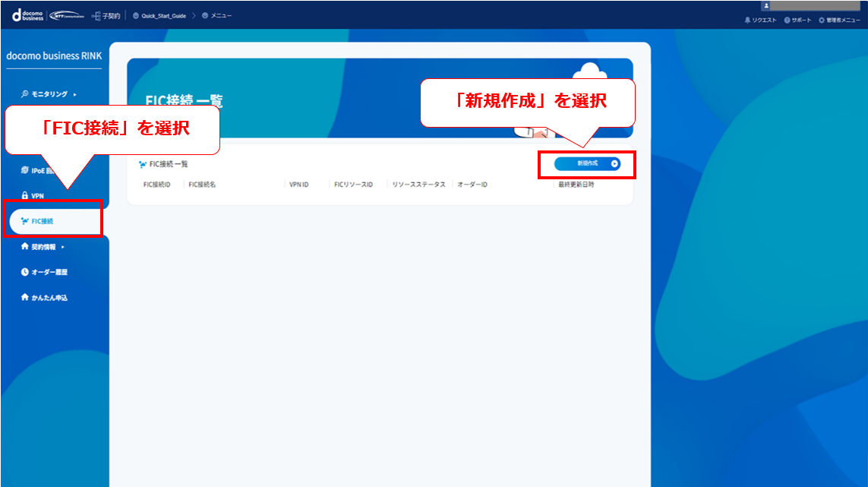This screenshot has width=868, height=487.
Task: Click the docomo business RINK title
Action: pos(54,56)
